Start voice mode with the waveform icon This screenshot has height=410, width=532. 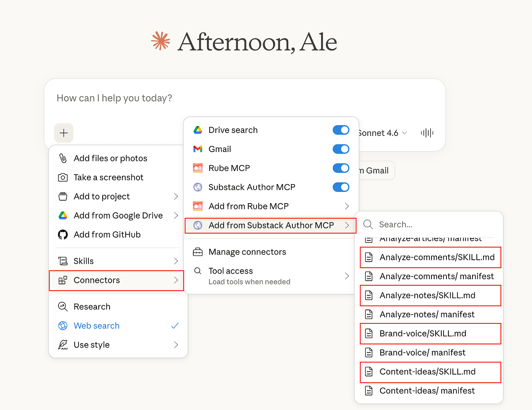click(x=427, y=133)
